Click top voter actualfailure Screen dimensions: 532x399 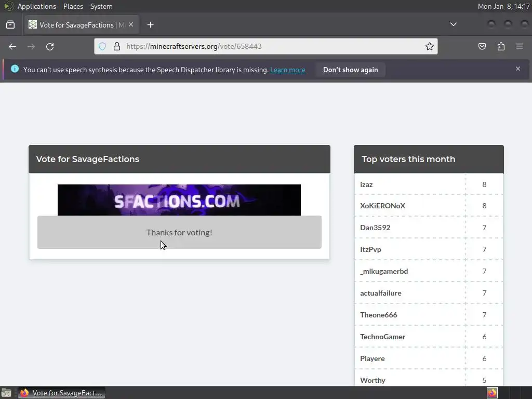pos(381,293)
